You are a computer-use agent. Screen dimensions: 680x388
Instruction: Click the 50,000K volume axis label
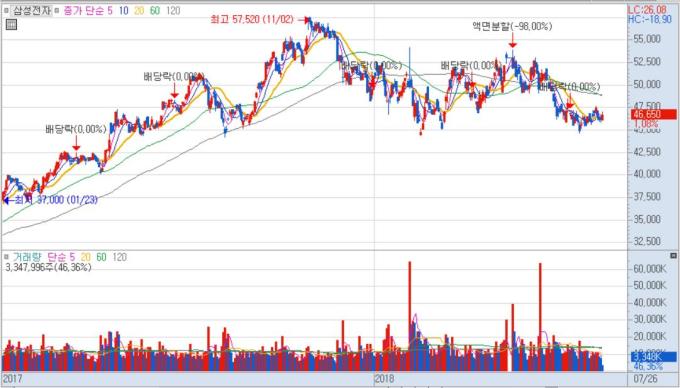[x=650, y=286]
